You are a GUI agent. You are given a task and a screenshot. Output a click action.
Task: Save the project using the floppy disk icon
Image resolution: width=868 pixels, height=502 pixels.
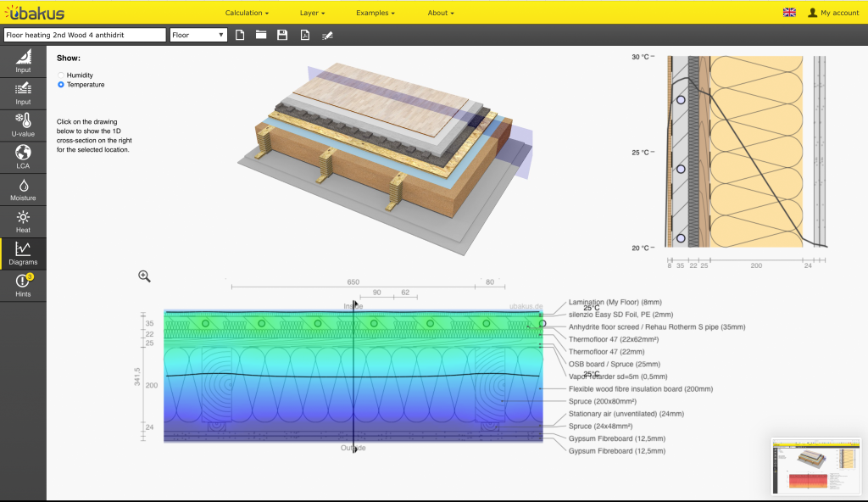point(282,35)
